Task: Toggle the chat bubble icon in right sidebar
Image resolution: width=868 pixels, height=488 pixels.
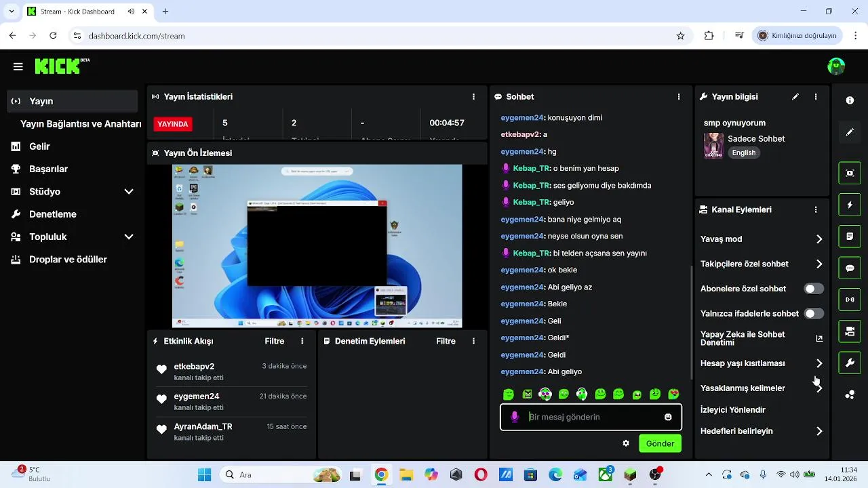Action: coord(850,268)
